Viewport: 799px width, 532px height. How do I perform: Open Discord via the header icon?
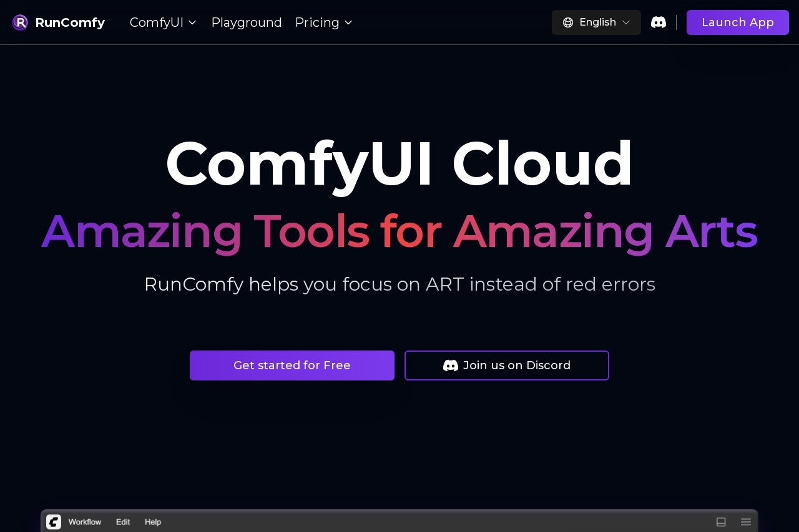(x=659, y=22)
